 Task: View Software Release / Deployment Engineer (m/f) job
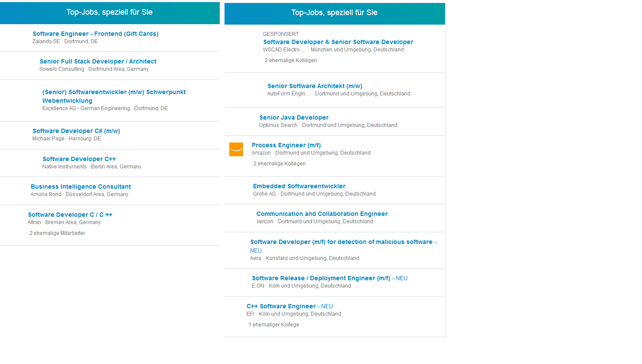(321, 278)
